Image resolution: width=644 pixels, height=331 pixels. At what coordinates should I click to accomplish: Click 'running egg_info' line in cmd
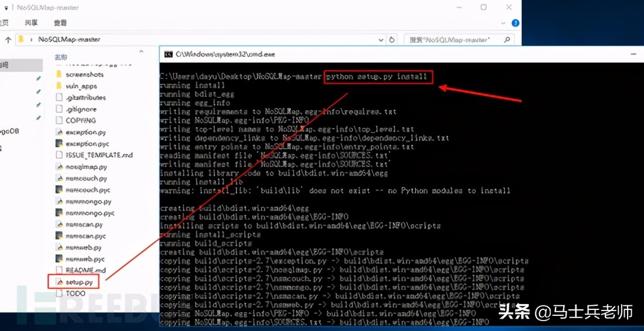click(x=195, y=103)
